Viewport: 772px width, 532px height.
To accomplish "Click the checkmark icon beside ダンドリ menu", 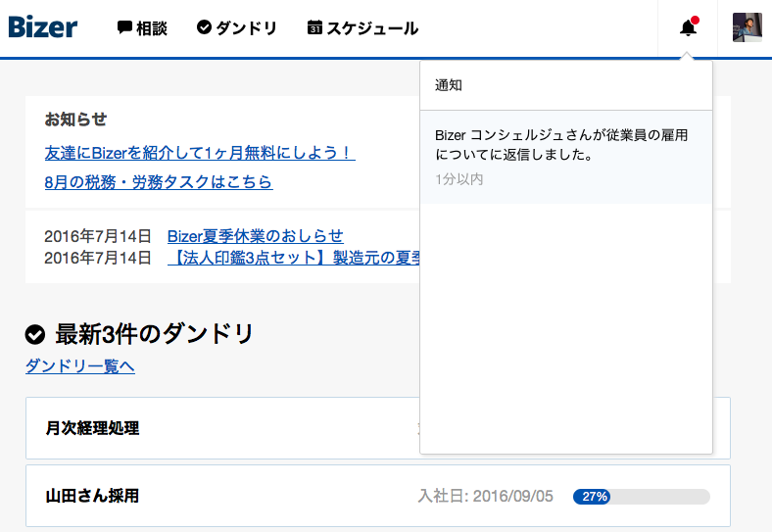I will tap(204, 27).
